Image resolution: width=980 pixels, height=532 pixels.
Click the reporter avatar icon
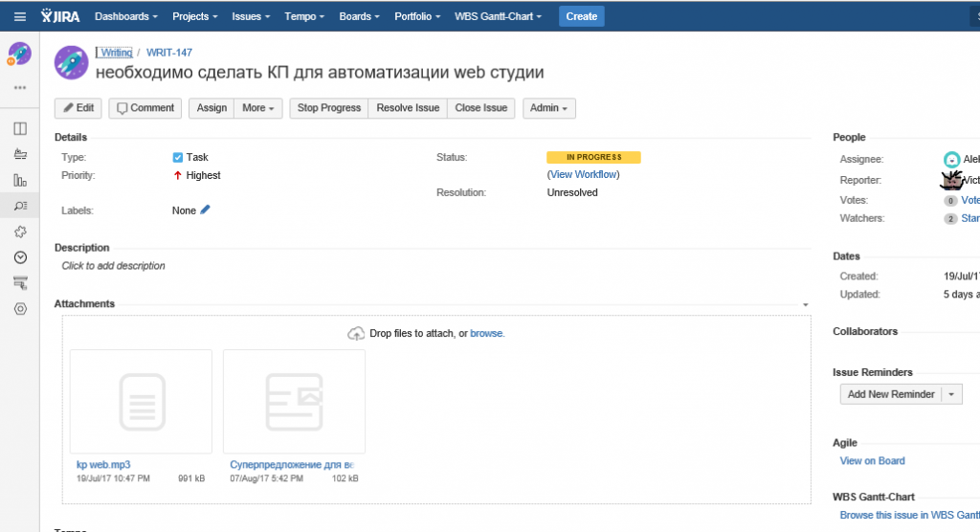951,180
